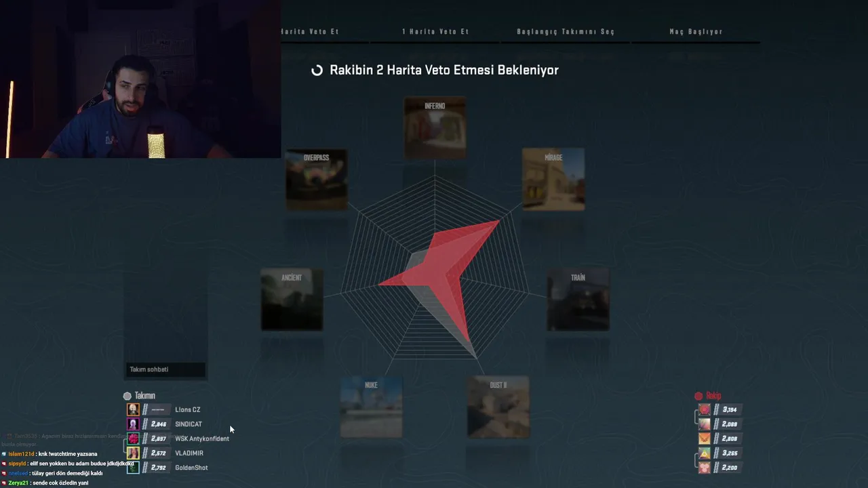The width and height of the screenshot is (868, 488).
Task: Click player name 'VLADIMIR'
Action: pos(189,453)
